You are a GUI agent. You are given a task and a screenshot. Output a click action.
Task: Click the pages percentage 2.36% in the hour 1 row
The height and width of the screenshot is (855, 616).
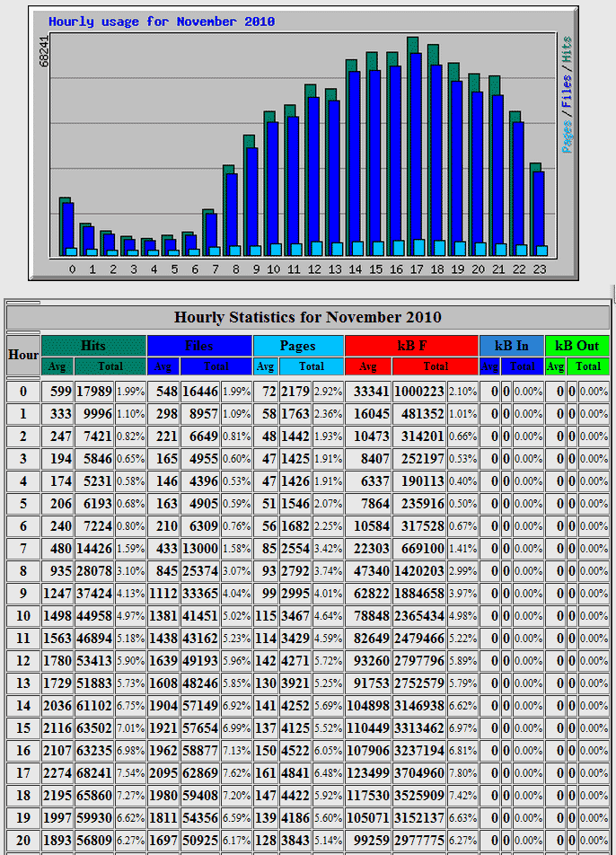coord(328,414)
